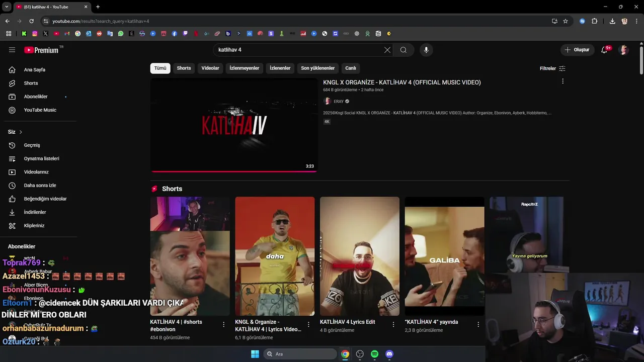Reload the page with the refresh button
Screen dimensions: 644x362
pyautogui.click(x=31, y=21)
